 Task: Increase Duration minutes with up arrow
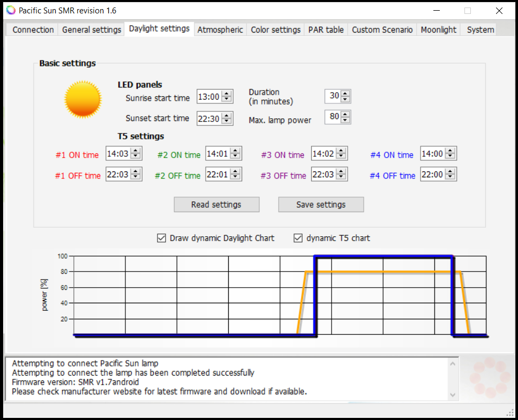[345, 94]
